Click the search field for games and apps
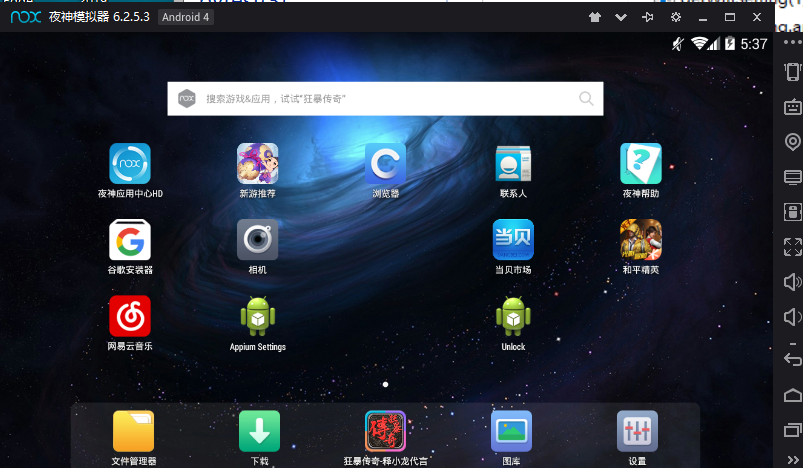Viewport: 803px width, 468px height. coord(385,99)
